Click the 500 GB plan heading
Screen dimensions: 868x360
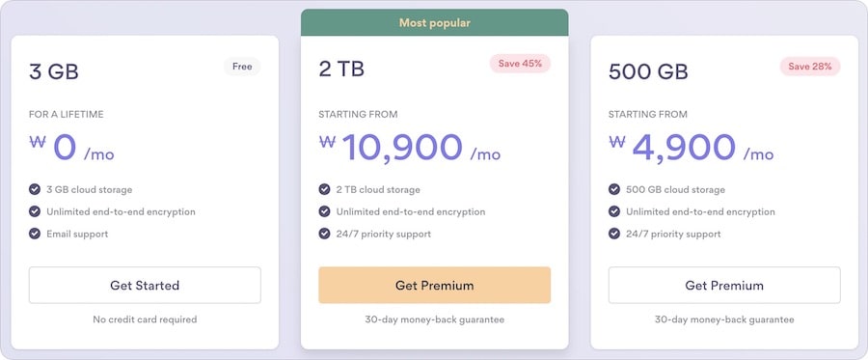pos(648,71)
